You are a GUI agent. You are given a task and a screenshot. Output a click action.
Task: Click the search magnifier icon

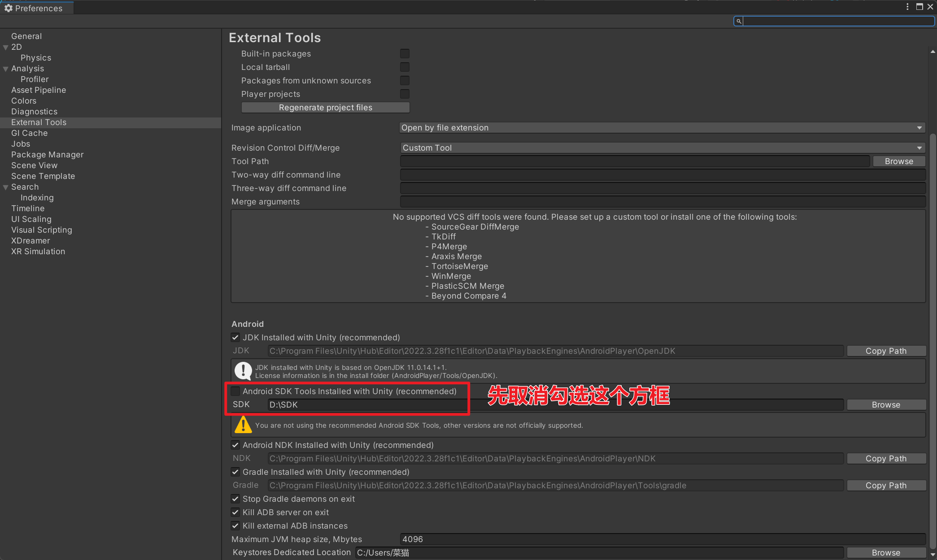click(x=739, y=21)
